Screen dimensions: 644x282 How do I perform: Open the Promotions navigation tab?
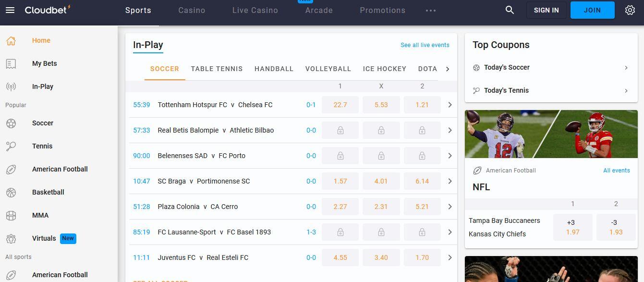point(383,10)
